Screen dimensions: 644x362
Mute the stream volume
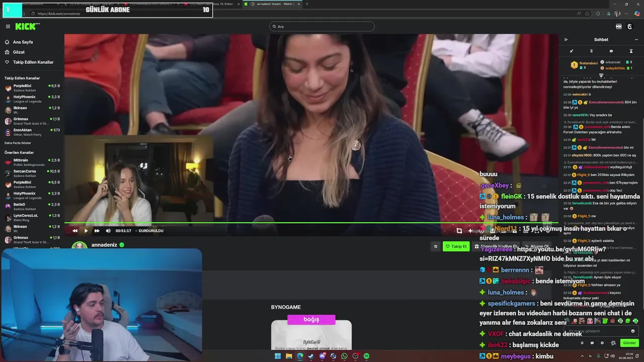(108, 231)
